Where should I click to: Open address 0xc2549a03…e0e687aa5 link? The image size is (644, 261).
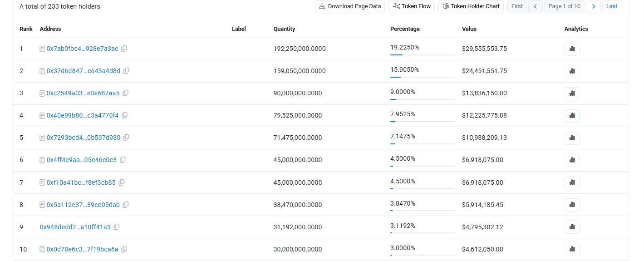(83, 93)
